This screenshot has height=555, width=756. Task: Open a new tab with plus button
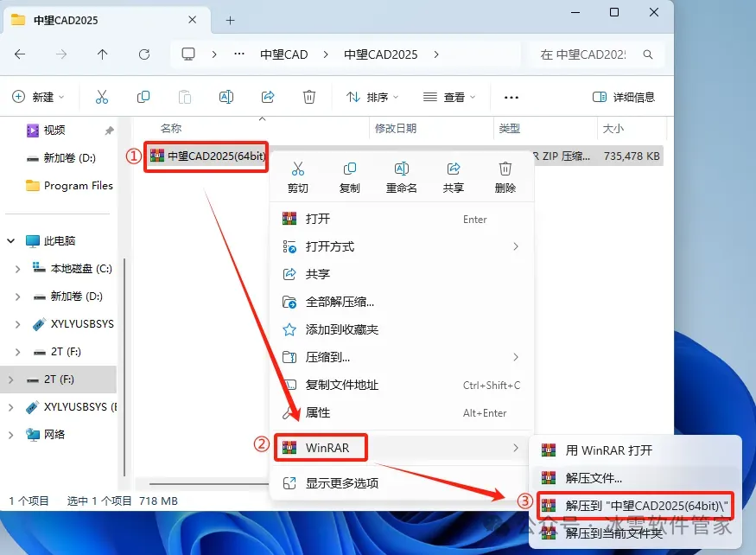pyautogui.click(x=231, y=20)
